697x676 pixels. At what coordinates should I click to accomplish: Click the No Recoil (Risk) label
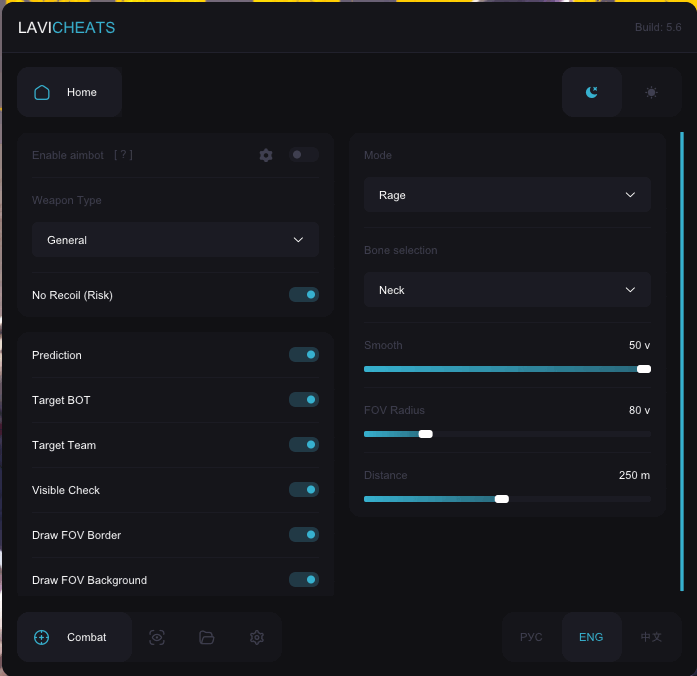coord(72,295)
